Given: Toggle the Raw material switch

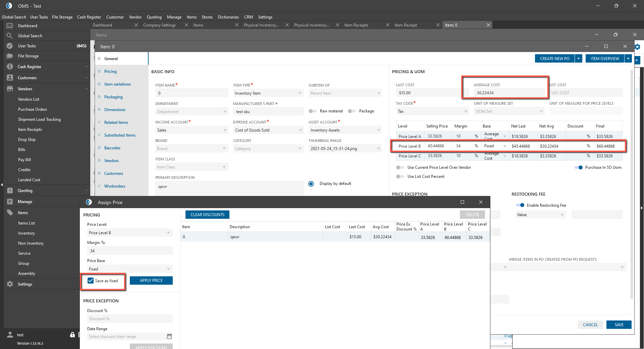Looking at the screenshot, I should 313,111.
